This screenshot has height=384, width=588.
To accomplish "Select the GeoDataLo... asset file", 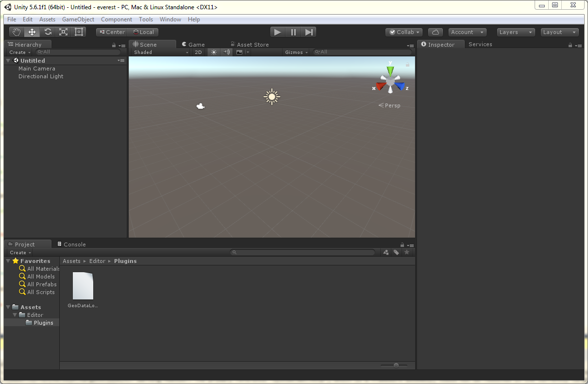I will pos(83,290).
